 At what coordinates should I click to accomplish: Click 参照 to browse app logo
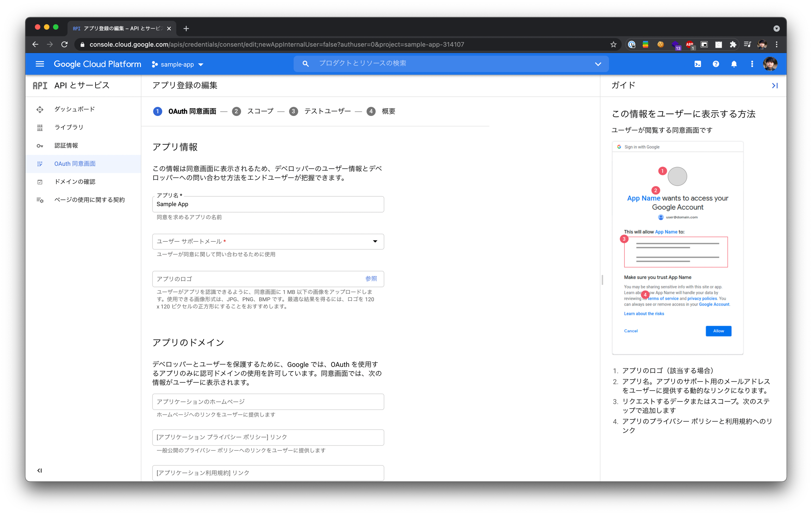coord(371,279)
